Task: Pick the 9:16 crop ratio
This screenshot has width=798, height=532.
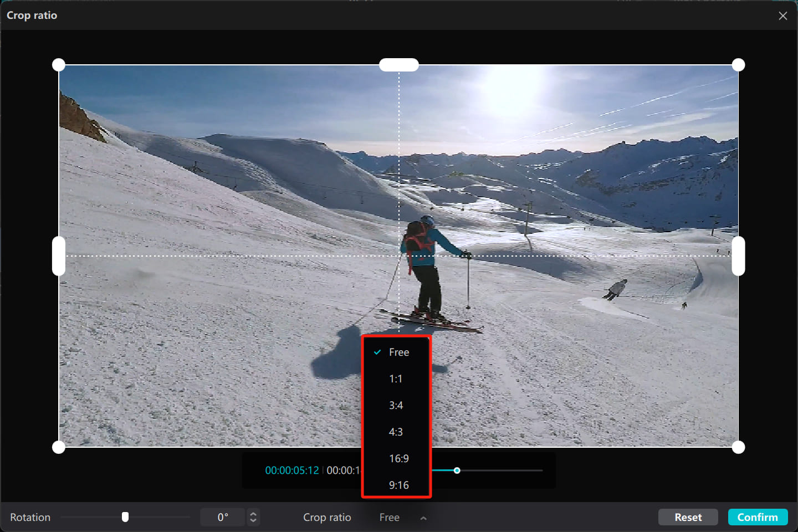Action: [398, 485]
